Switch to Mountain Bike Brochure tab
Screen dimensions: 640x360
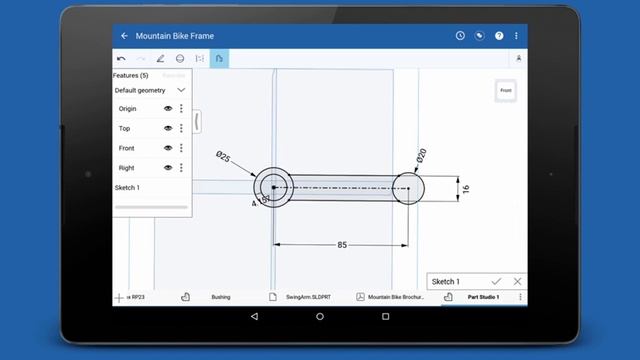(x=396, y=297)
